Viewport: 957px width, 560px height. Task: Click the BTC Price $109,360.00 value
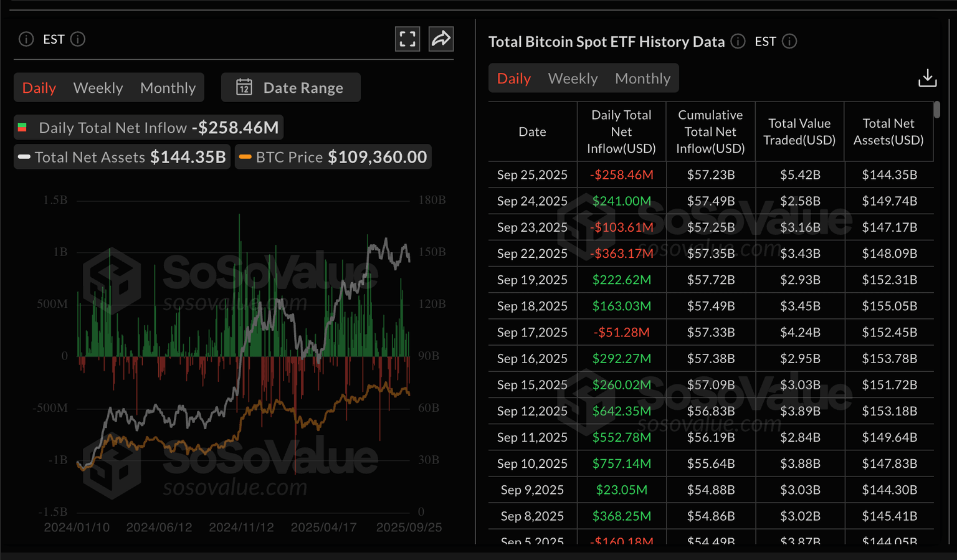click(x=378, y=157)
